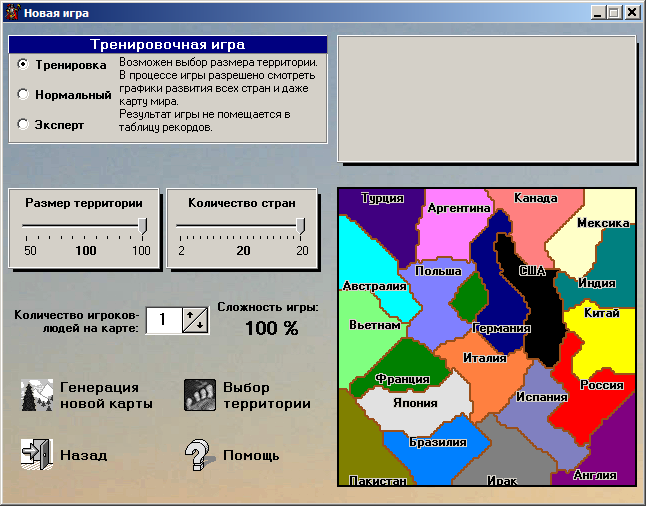Click the Тренировочная игра header
Screen dimensions: 646x506
coord(168,45)
